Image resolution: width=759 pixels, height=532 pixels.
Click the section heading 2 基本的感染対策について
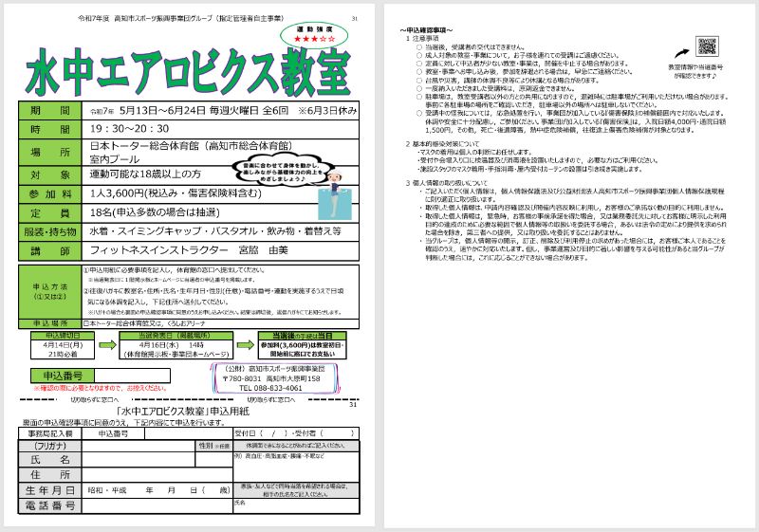click(x=442, y=143)
